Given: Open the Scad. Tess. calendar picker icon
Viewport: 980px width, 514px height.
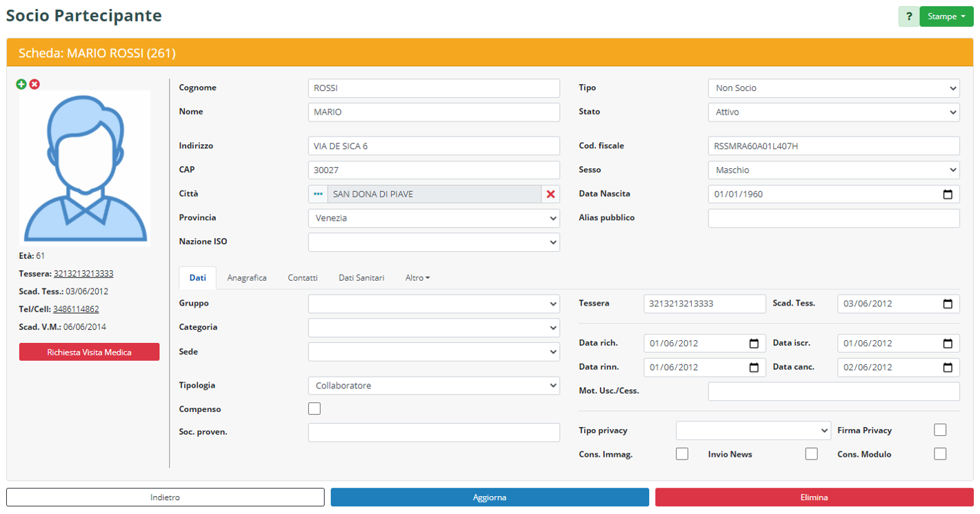Looking at the screenshot, I should tap(948, 304).
